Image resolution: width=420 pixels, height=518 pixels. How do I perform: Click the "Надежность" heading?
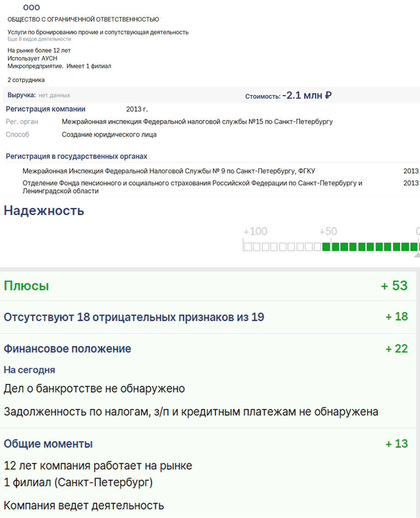[44, 211]
